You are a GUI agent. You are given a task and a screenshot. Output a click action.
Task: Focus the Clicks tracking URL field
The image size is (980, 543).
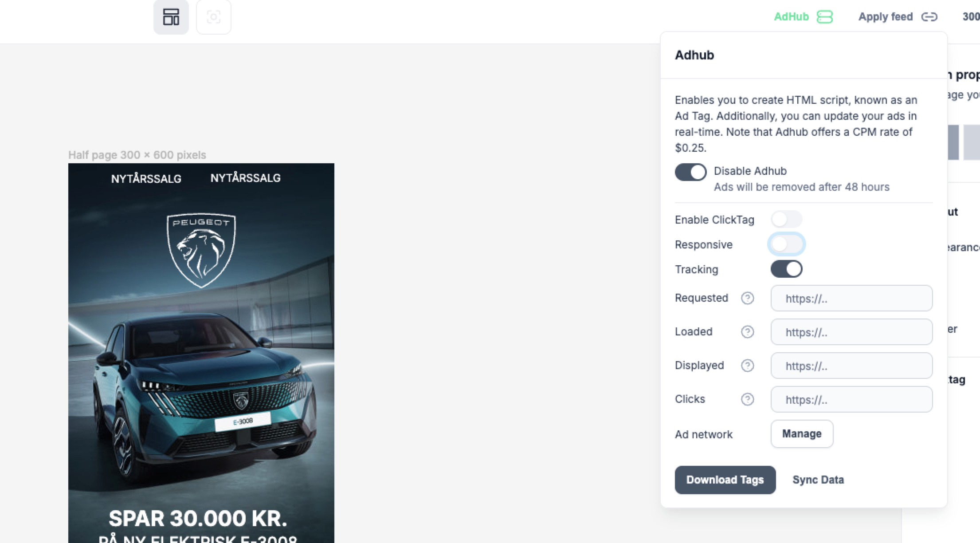tap(851, 399)
